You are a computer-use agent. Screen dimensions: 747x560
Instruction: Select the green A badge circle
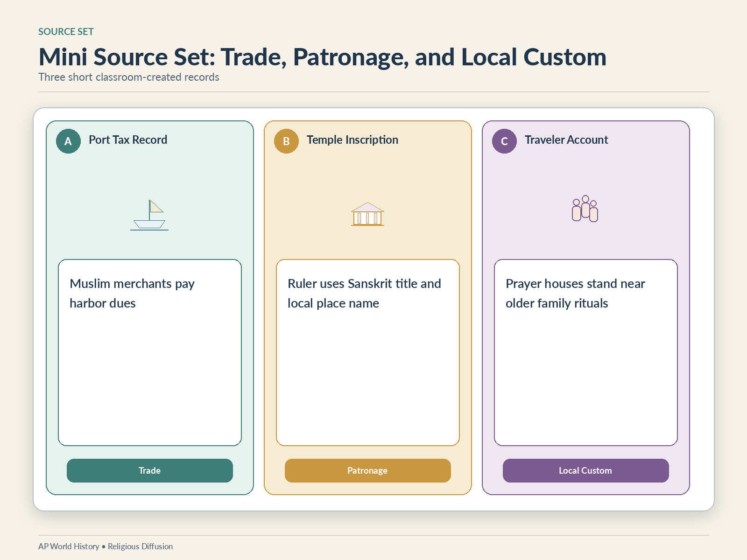pyautogui.click(x=68, y=141)
